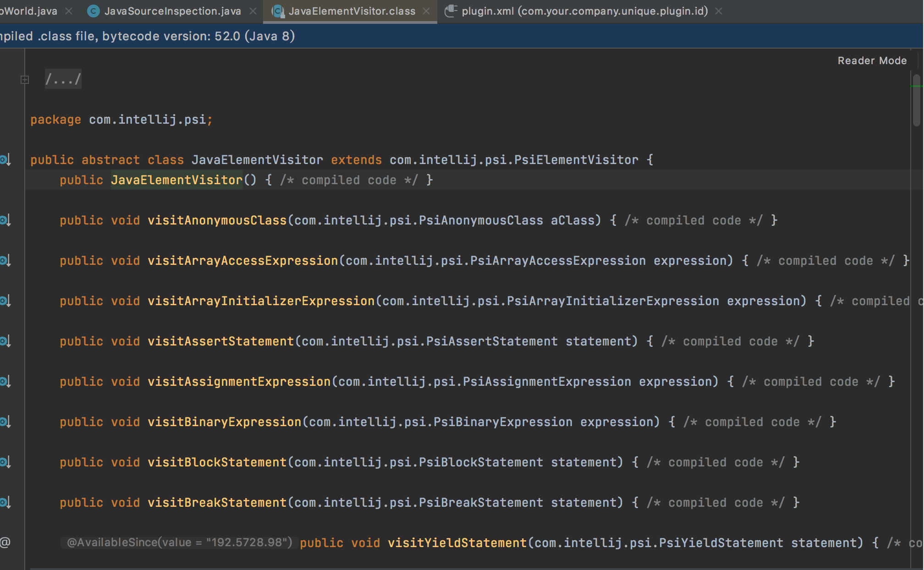Click the highlighted JavaElementVisitor constructor name

coord(176,180)
